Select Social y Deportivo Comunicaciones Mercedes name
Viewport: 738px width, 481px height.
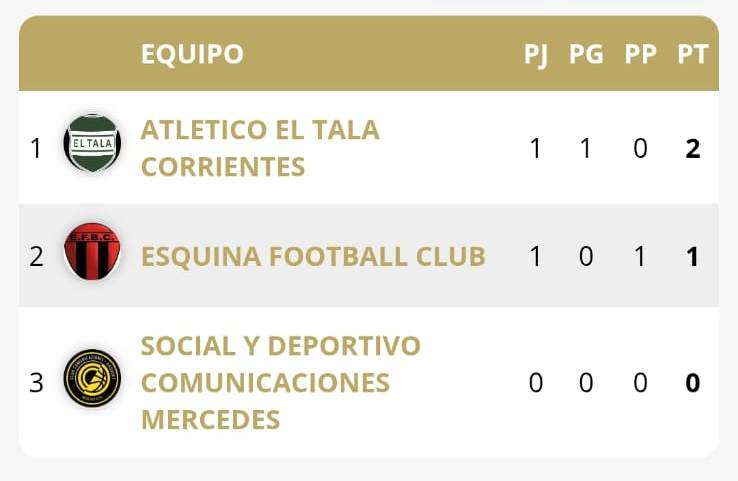(x=280, y=383)
